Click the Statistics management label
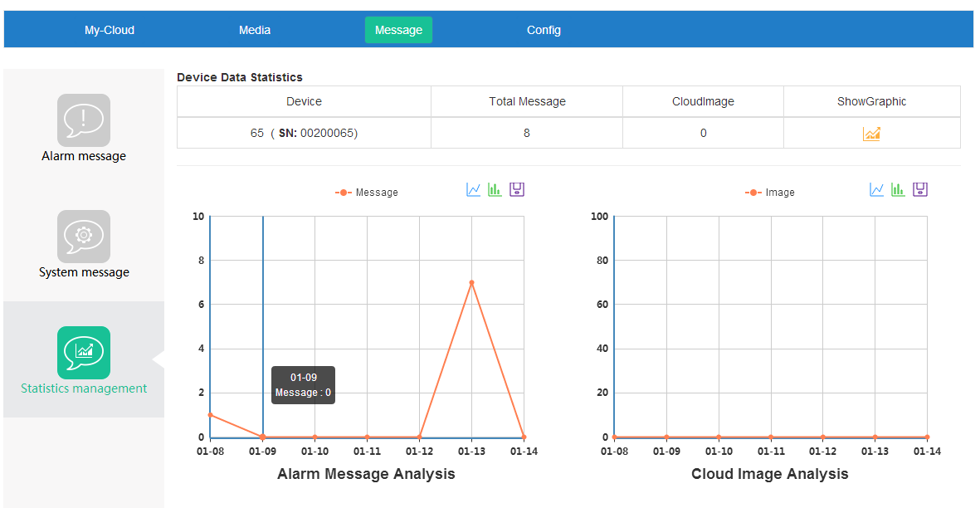The height and width of the screenshot is (508, 980). [84, 388]
